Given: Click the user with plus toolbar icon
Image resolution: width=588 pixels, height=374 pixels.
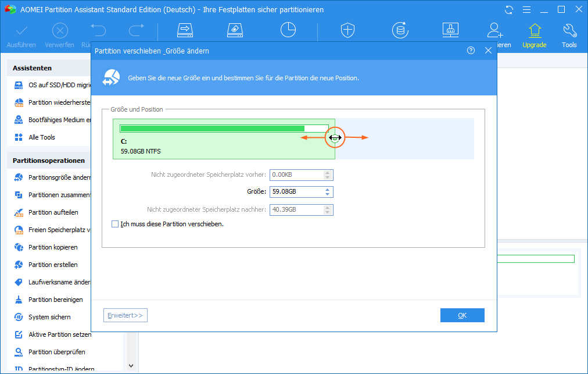Looking at the screenshot, I should pyautogui.click(x=495, y=30).
